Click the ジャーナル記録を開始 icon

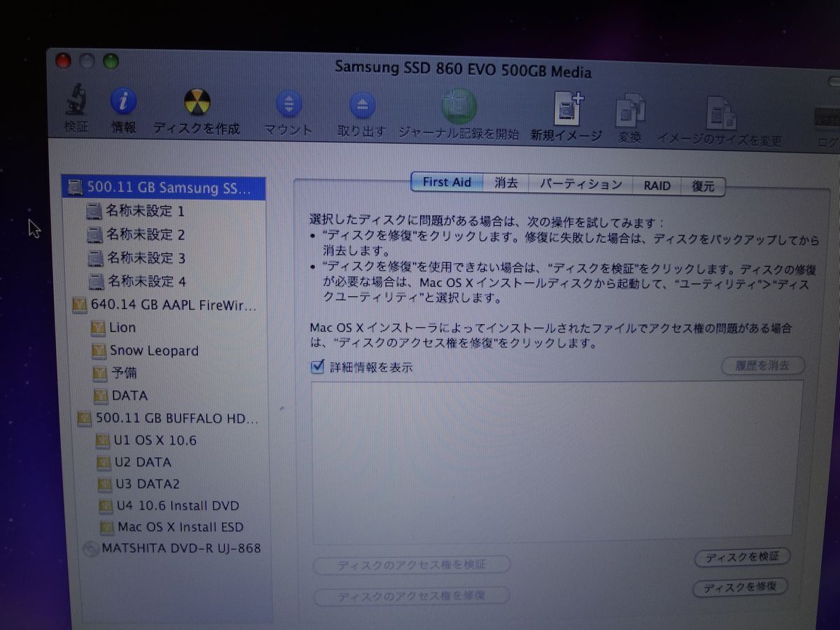tap(458, 107)
